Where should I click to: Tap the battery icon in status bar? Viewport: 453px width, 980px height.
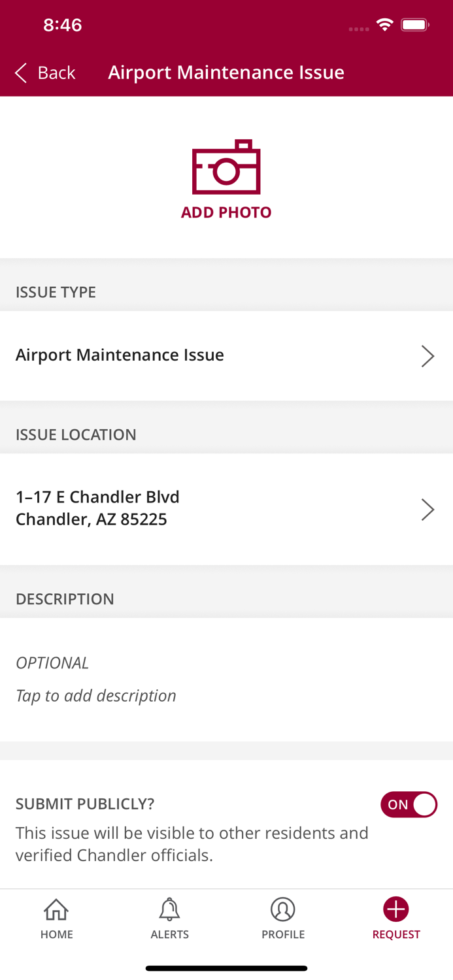(414, 24)
